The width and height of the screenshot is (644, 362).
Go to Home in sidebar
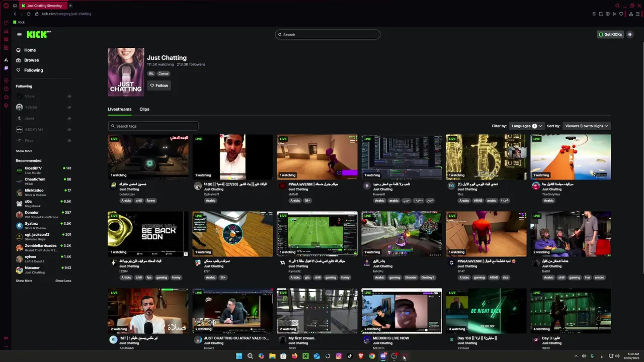[x=30, y=50]
